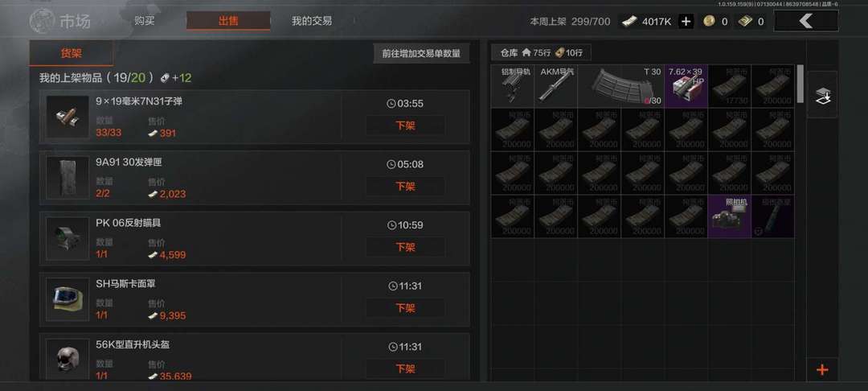868x391 pixels.
Task: Select the 货架 shelf tab
Action: click(x=72, y=54)
